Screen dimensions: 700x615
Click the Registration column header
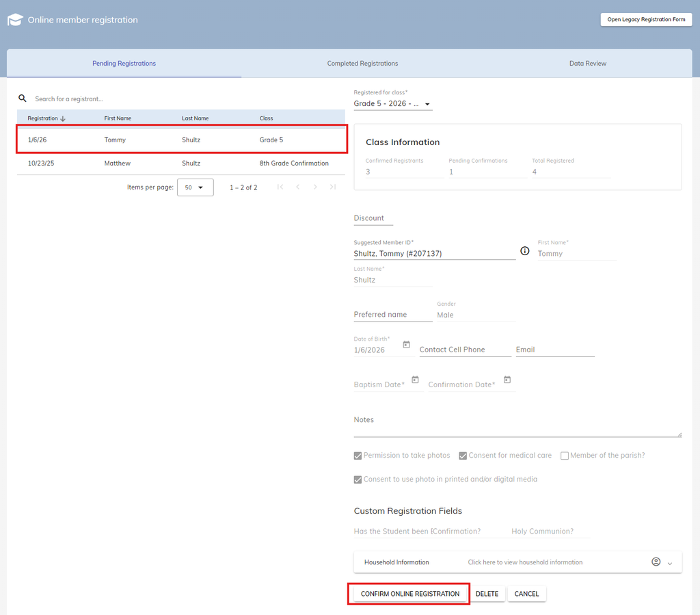43,118
